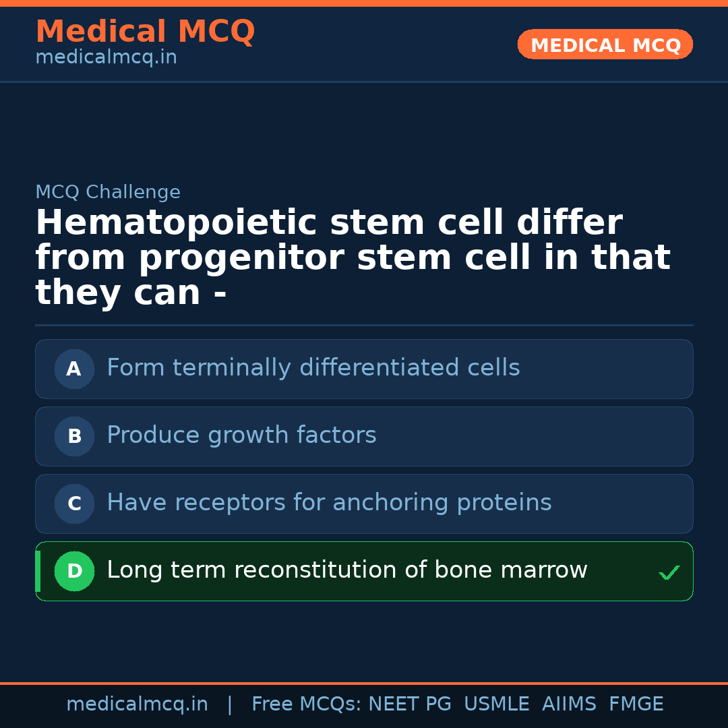Open the footer medicalmcq.in link
The height and width of the screenshot is (728, 728).
point(137,704)
